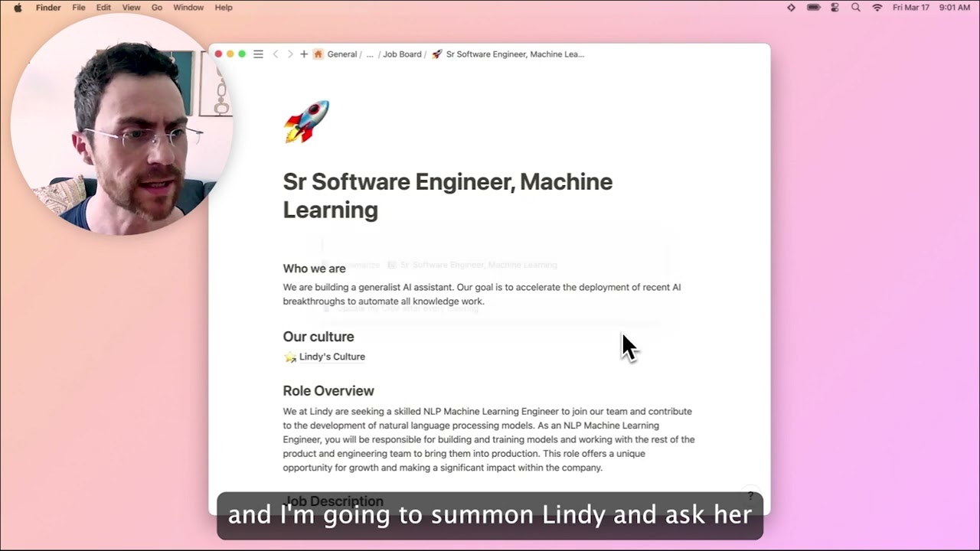Open the Job Board breadcrumb
Screen dimensions: 980x551
(403, 54)
